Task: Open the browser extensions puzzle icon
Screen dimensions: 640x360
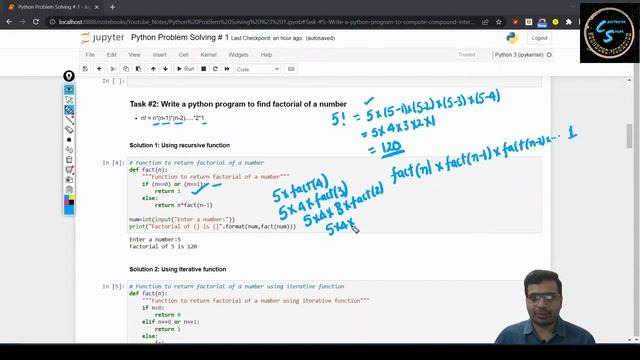Action: tap(569, 22)
